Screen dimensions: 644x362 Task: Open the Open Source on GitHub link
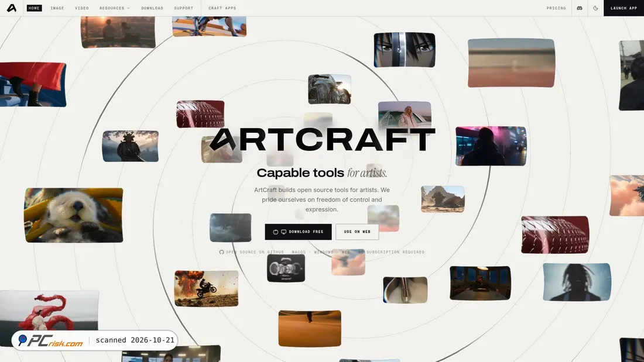251,252
